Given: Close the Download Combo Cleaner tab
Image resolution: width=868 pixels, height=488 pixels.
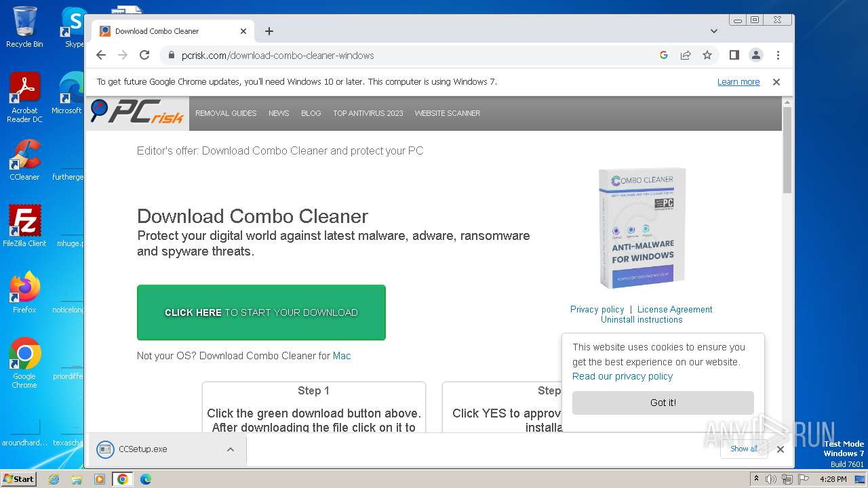Looking at the screenshot, I should tap(243, 31).
